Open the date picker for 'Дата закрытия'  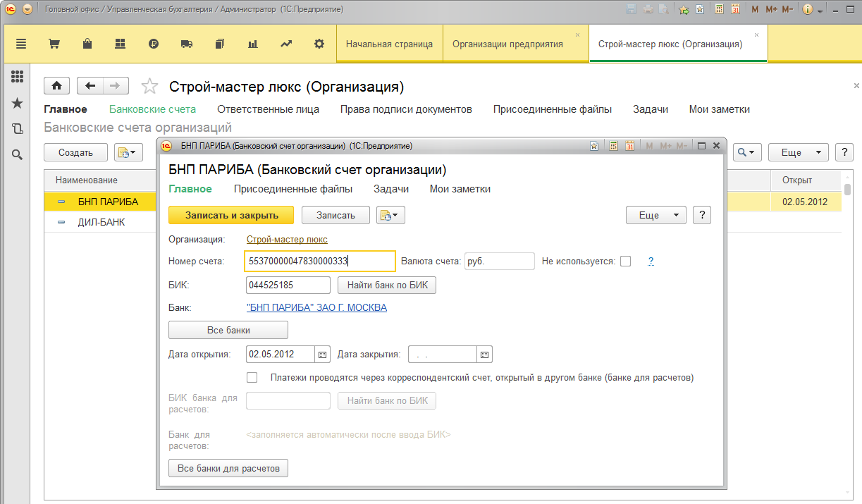coord(485,354)
